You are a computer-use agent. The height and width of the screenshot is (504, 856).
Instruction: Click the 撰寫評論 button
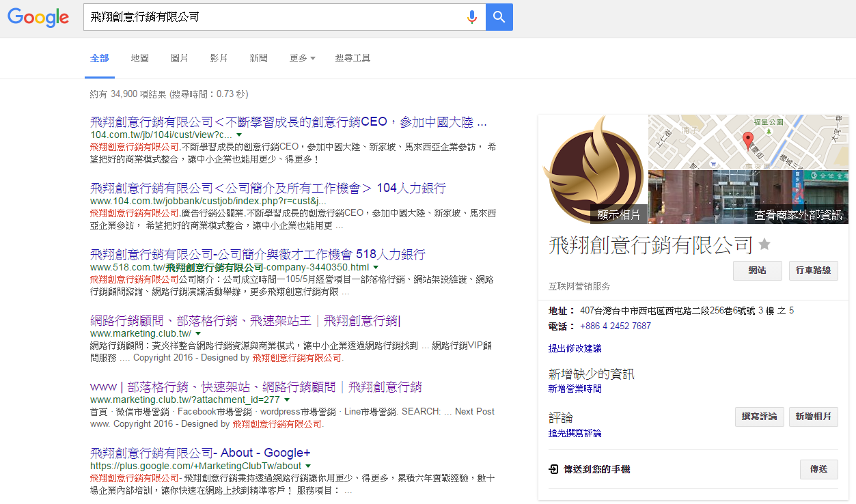[x=760, y=417]
